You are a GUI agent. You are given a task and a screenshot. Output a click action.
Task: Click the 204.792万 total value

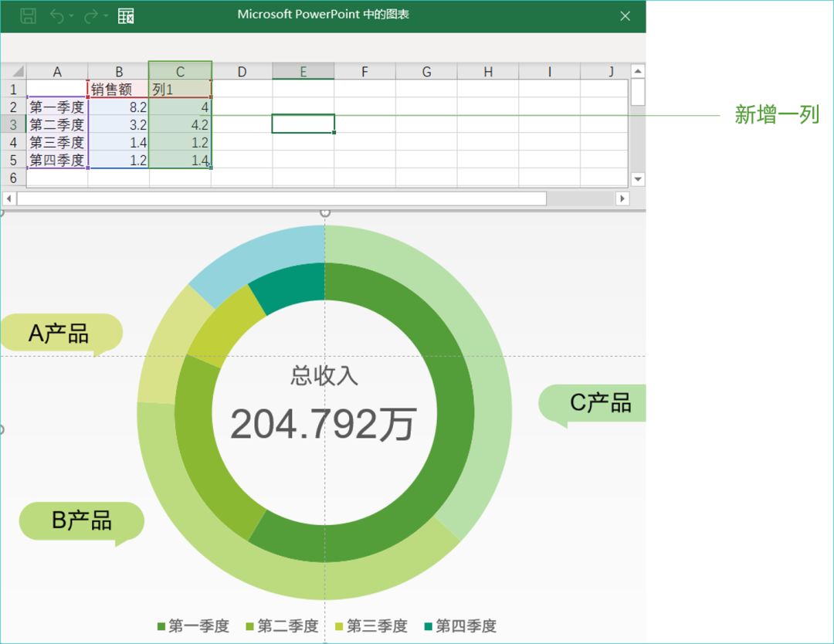tap(324, 425)
